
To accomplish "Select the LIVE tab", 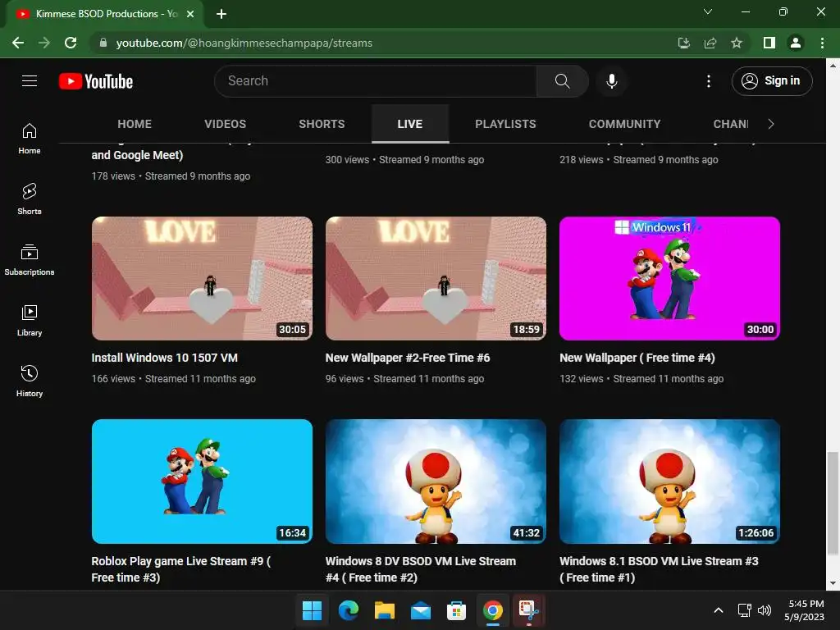I will [410, 124].
